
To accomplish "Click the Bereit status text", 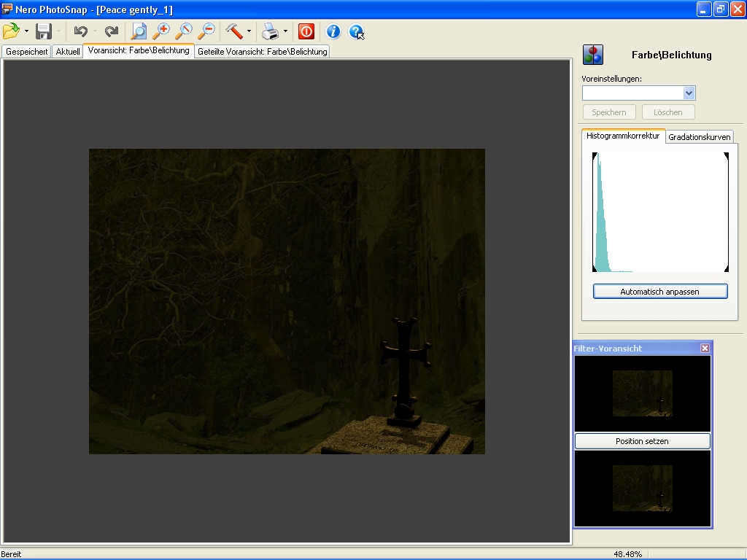I will point(11,554).
